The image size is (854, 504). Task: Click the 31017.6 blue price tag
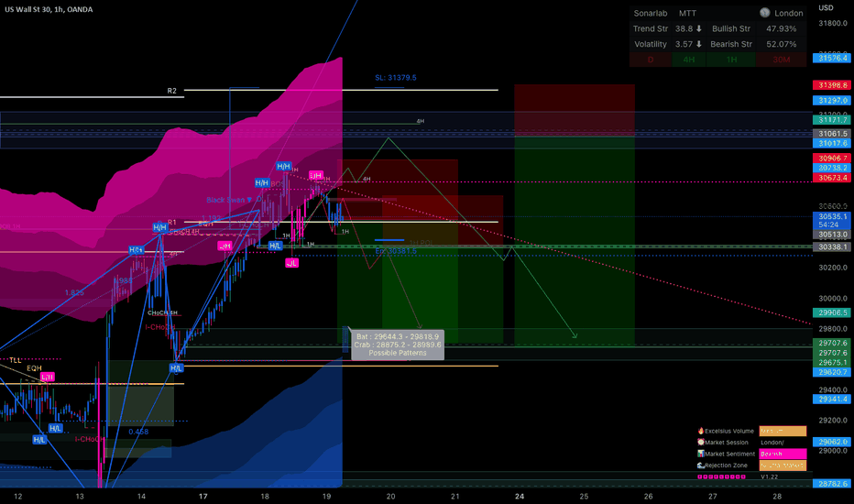(x=832, y=143)
